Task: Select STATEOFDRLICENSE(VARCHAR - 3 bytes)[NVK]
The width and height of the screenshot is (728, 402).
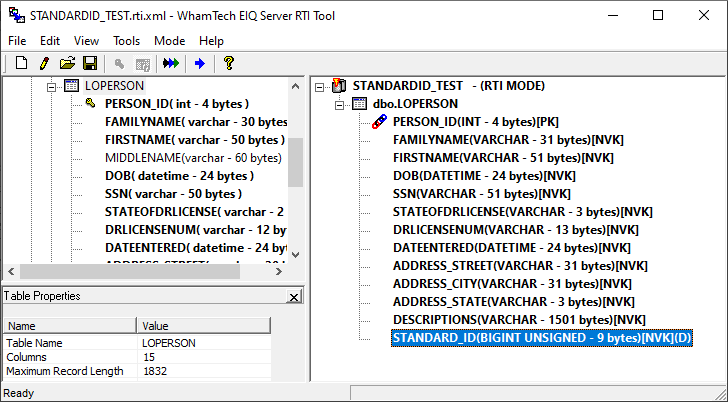Action: coord(523,212)
